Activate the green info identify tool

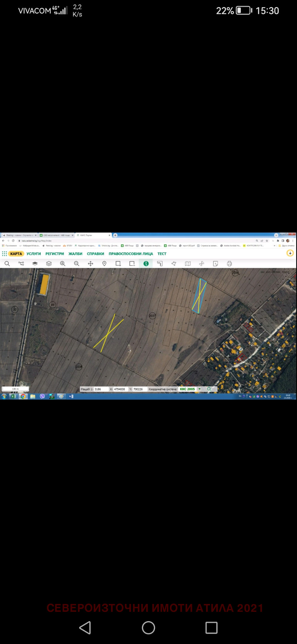[x=146, y=264]
